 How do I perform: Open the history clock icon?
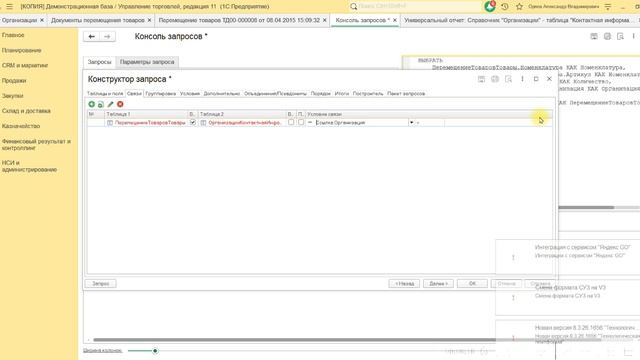505,7
